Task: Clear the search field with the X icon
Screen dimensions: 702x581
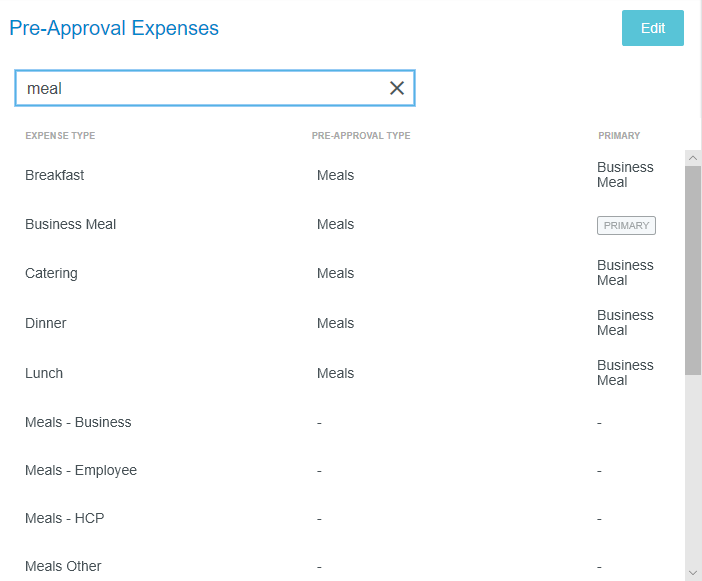Action: [x=397, y=88]
